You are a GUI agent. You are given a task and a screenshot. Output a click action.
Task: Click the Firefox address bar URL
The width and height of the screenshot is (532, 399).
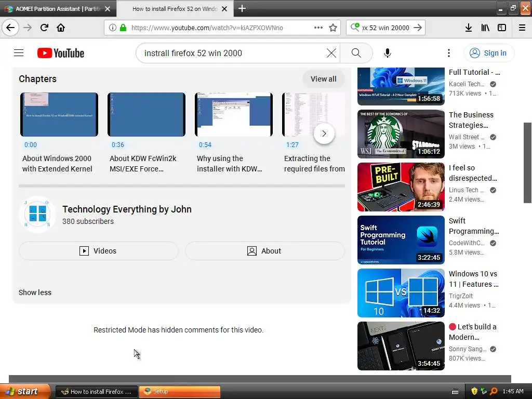(207, 28)
